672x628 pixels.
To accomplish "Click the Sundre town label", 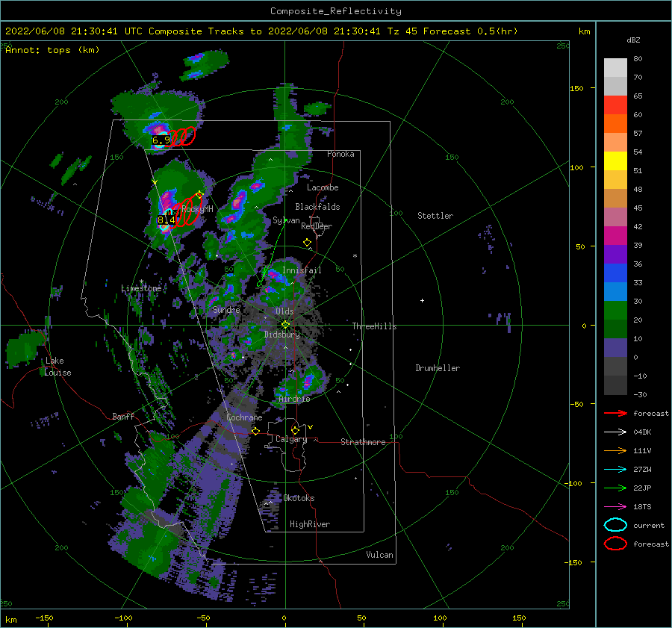I will click(226, 309).
